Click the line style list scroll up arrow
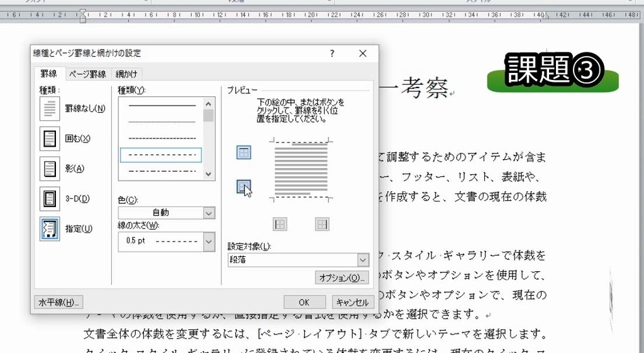The width and height of the screenshot is (644, 353). tap(209, 104)
